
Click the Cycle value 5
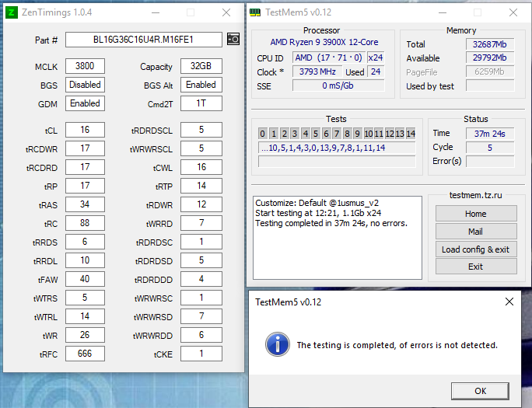coord(490,148)
